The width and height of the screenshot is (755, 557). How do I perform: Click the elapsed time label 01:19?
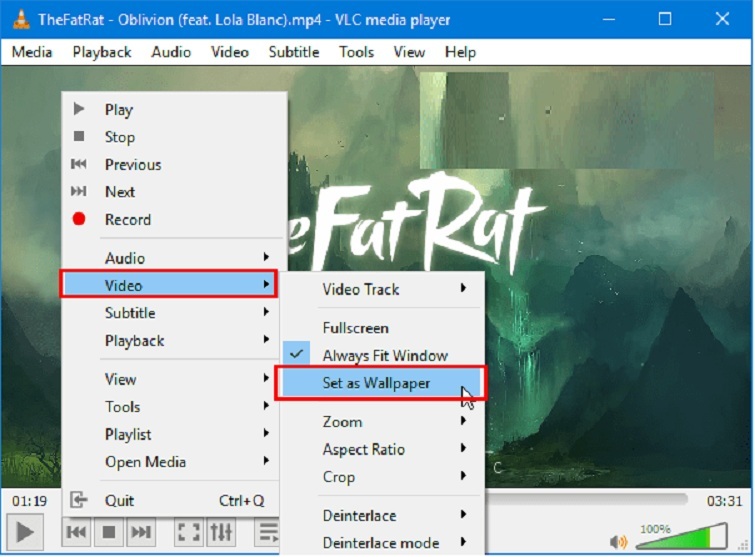click(x=29, y=500)
